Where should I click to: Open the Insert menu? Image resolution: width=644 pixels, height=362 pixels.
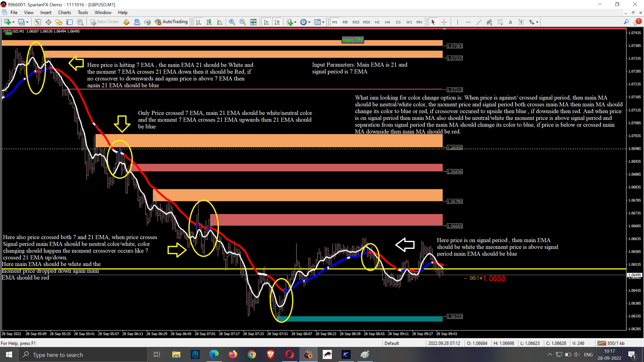pyautogui.click(x=46, y=13)
